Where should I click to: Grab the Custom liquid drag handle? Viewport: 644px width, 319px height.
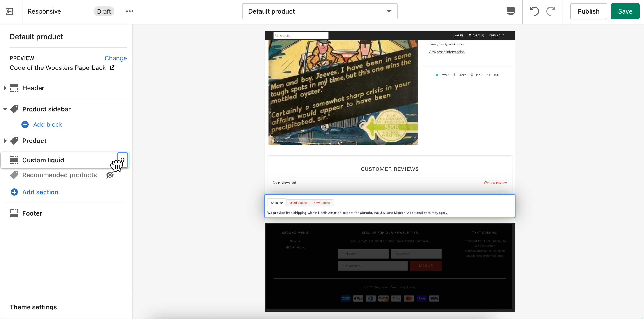(123, 160)
